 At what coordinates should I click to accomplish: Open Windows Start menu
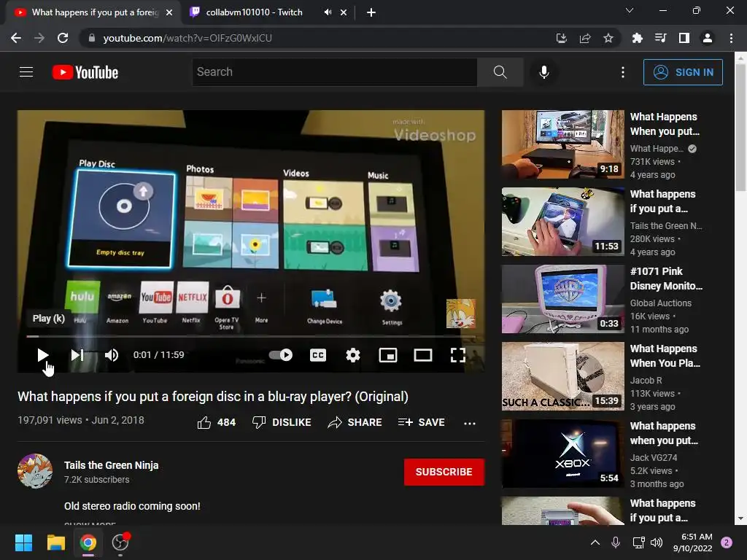24,542
